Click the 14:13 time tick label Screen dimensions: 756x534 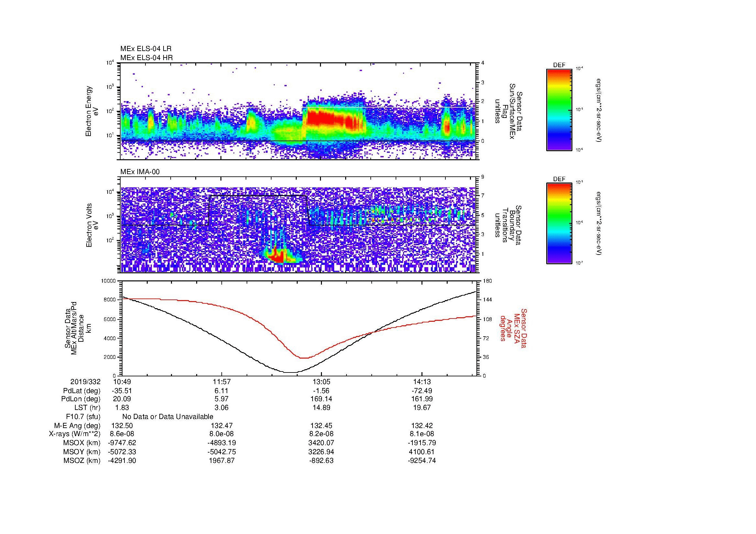(x=421, y=382)
